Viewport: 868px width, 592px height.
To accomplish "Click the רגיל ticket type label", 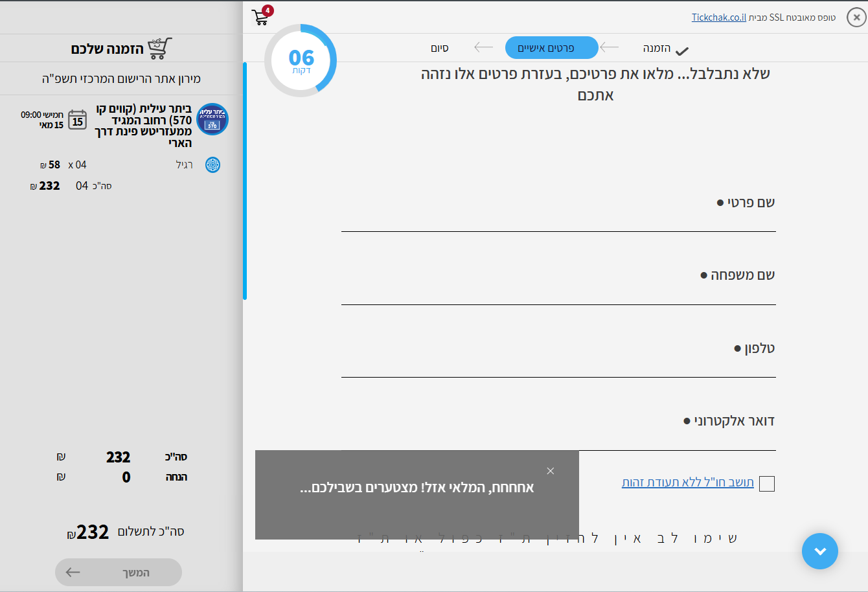I will click(185, 165).
